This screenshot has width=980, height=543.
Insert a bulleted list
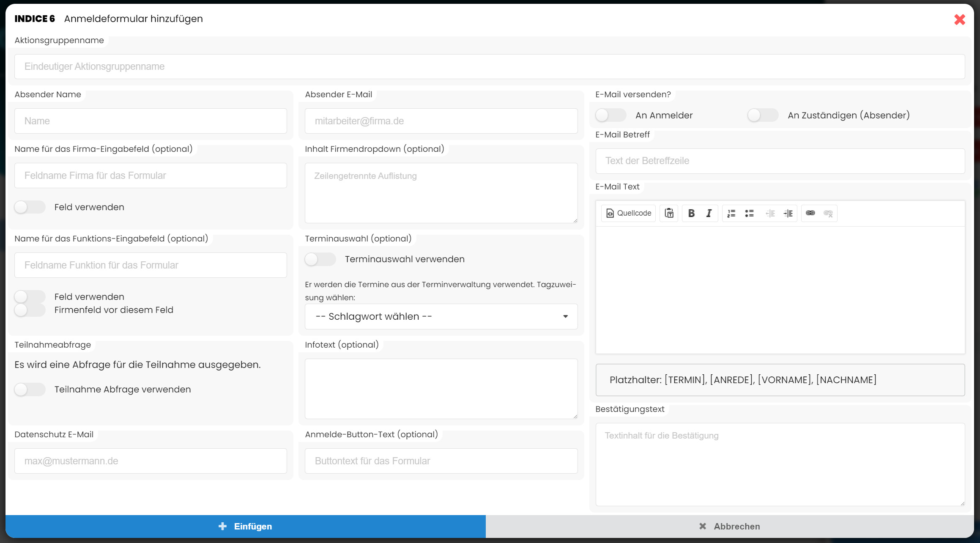[749, 213]
